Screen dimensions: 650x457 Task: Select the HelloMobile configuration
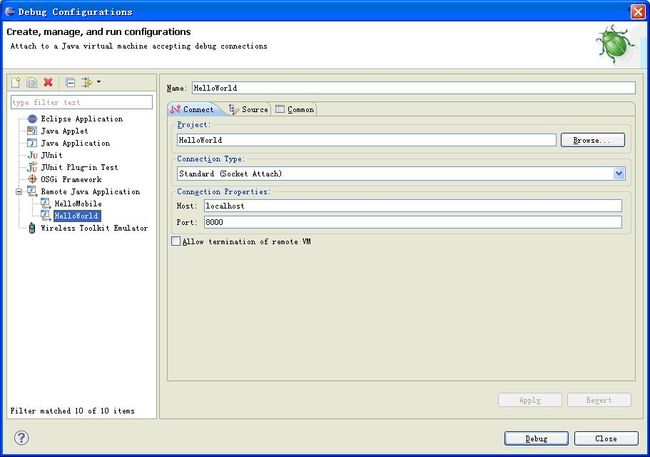(x=78, y=204)
